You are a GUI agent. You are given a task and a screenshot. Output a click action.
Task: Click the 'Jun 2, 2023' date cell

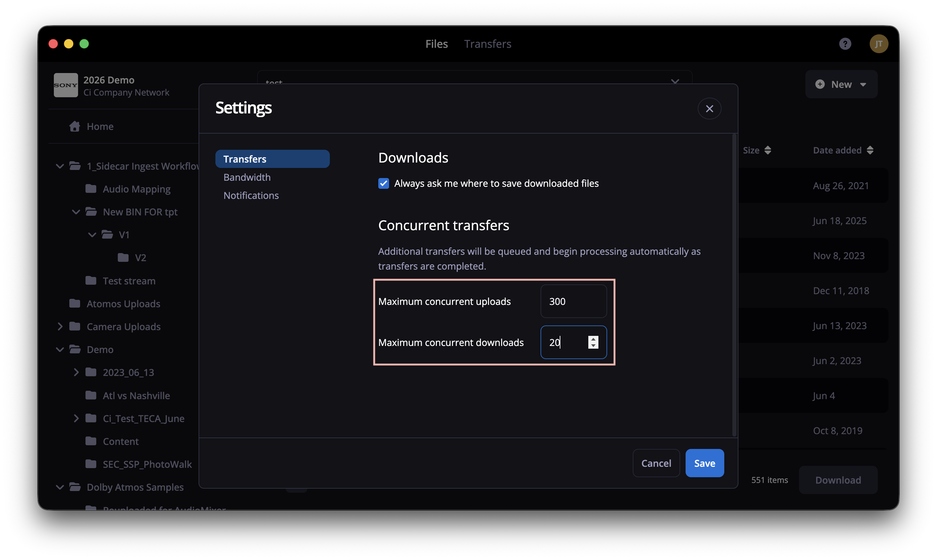click(x=837, y=361)
